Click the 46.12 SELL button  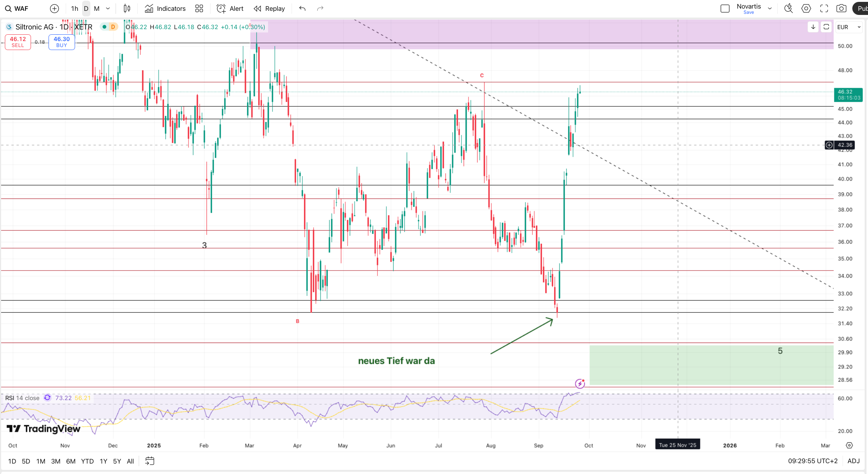tap(18, 42)
